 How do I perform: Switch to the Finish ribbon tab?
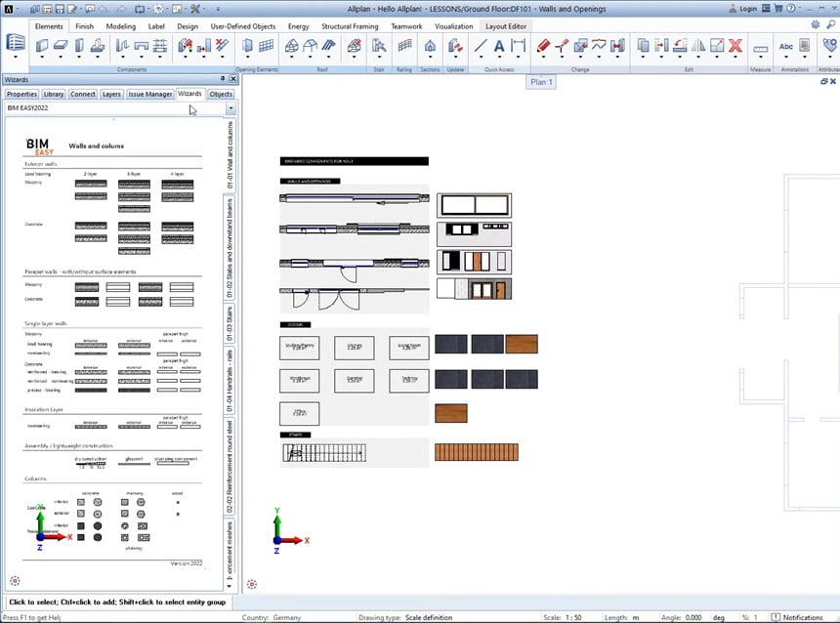84,26
